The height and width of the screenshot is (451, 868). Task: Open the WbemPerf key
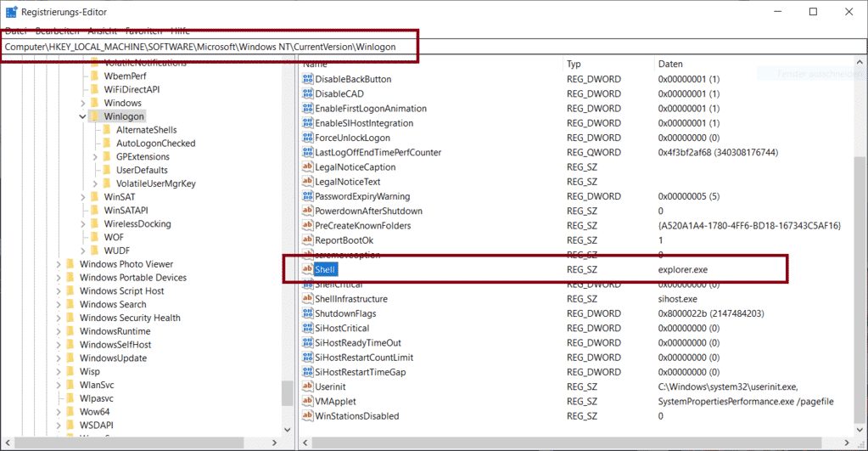(x=125, y=76)
